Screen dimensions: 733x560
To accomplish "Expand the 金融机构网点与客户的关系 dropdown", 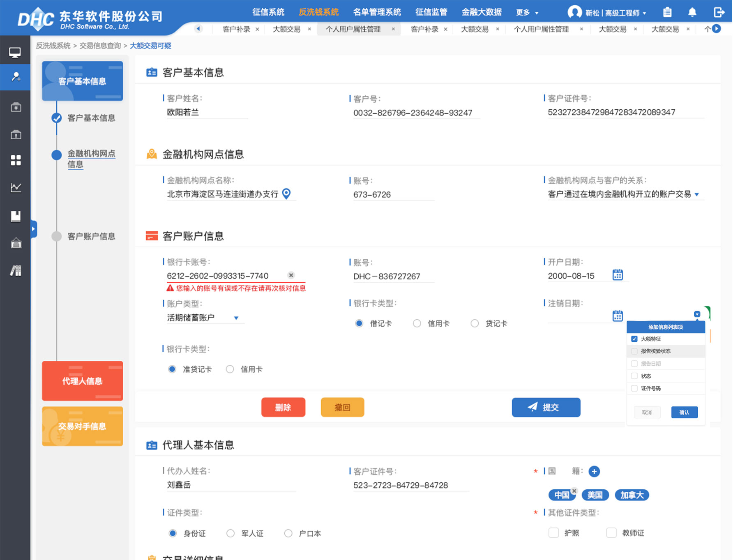I will [697, 195].
